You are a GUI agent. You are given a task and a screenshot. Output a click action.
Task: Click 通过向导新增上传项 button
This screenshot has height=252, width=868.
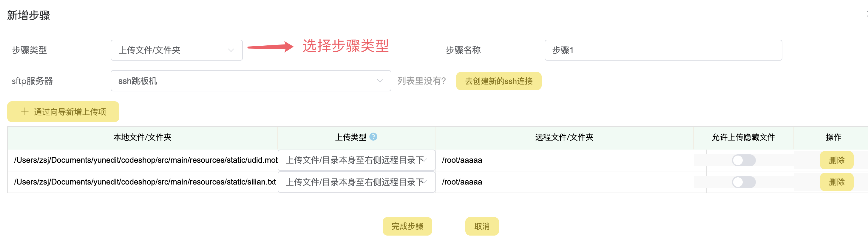point(63,112)
